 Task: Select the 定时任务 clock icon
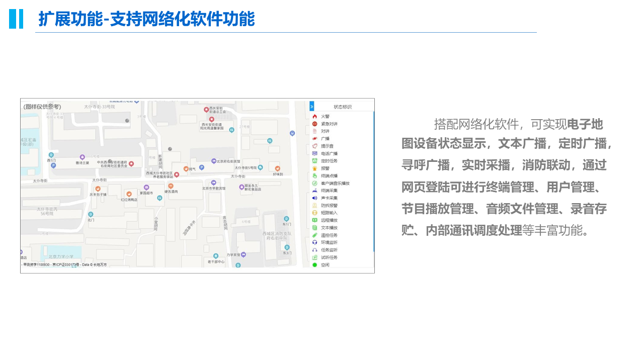(315, 161)
